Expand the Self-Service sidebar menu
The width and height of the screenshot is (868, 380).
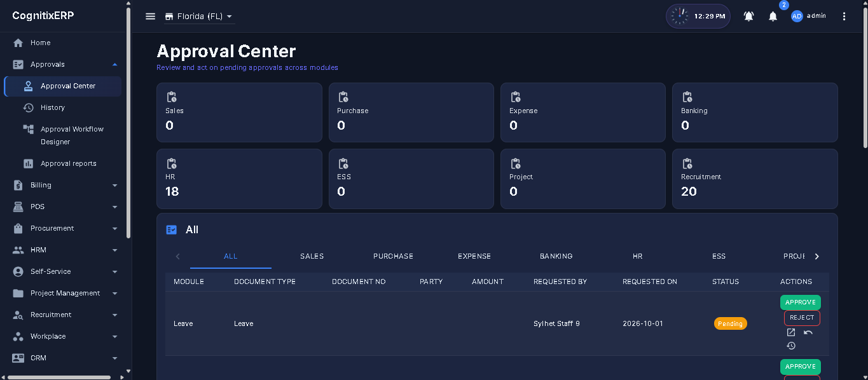tap(114, 271)
